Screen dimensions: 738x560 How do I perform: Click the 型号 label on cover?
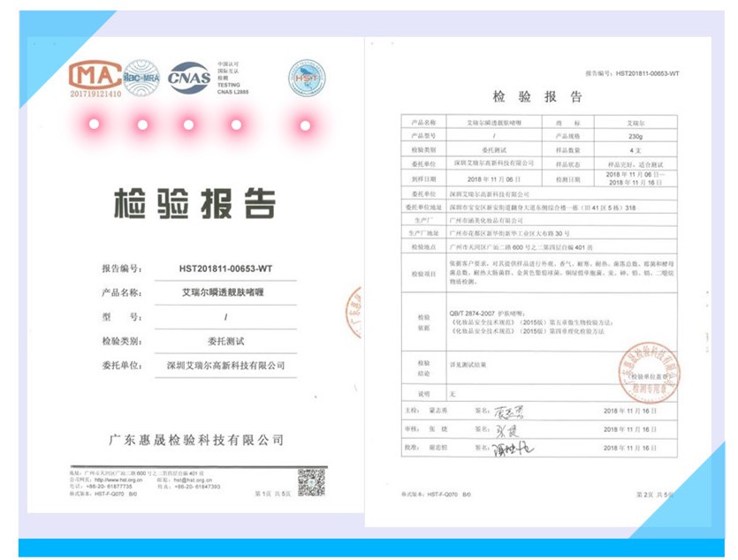tap(122, 317)
